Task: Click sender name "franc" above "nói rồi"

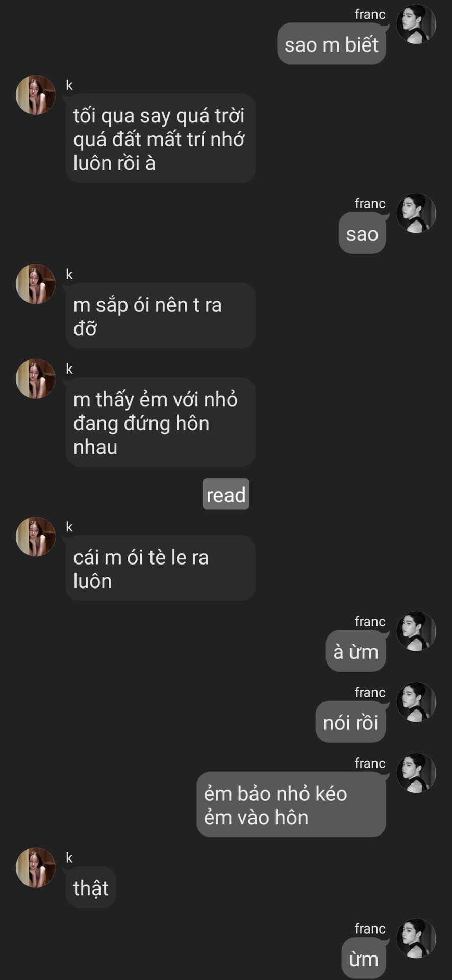Action: (370, 692)
